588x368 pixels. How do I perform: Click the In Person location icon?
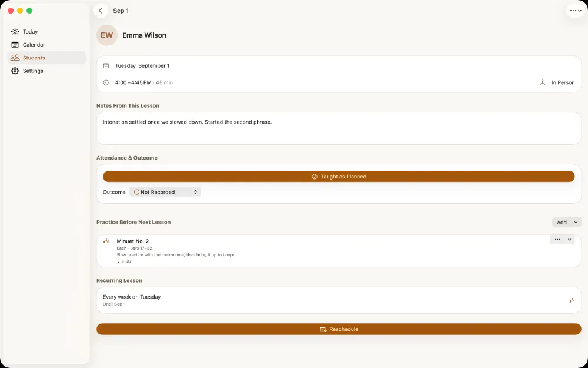pos(542,82)
